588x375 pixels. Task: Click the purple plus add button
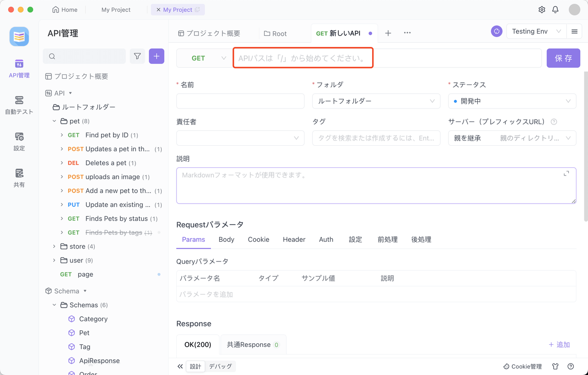tap(157, 56)
